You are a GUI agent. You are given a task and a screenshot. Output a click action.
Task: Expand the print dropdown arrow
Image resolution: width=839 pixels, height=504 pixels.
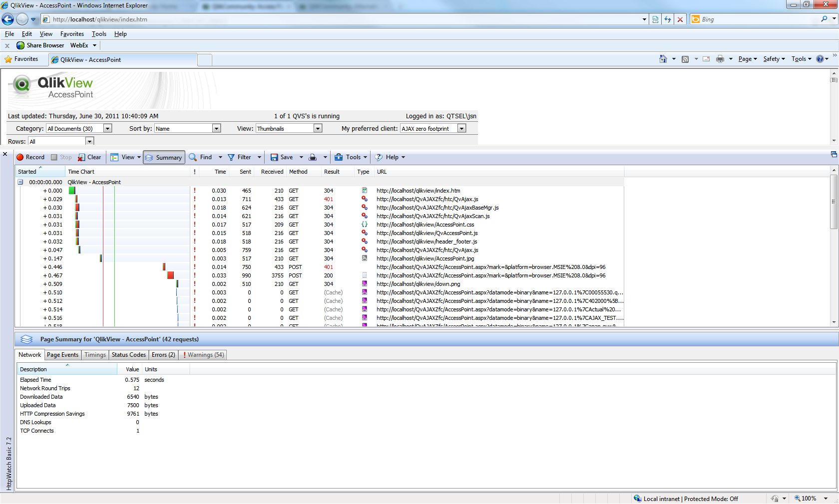(325, 157)
